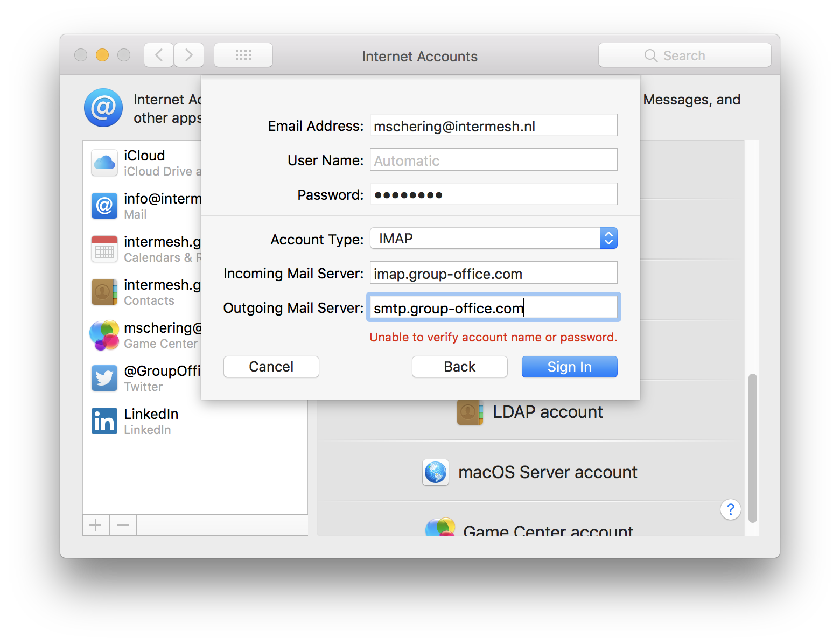The width and height of the screenshot is (840, 644).
Task: Click the LDAP account icon
Action: [x=470, y=412]
